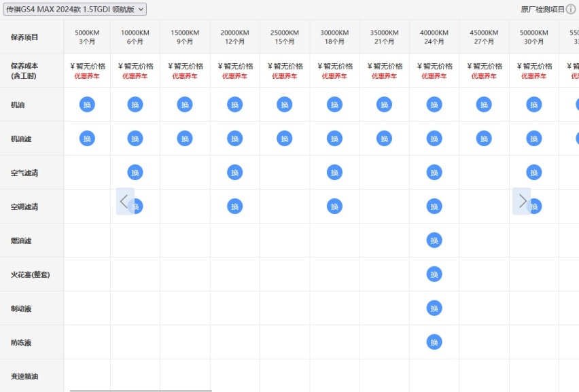
Task: Click 火花塞(整套) 换 icon at 40000KM
Action: (434, 274)
